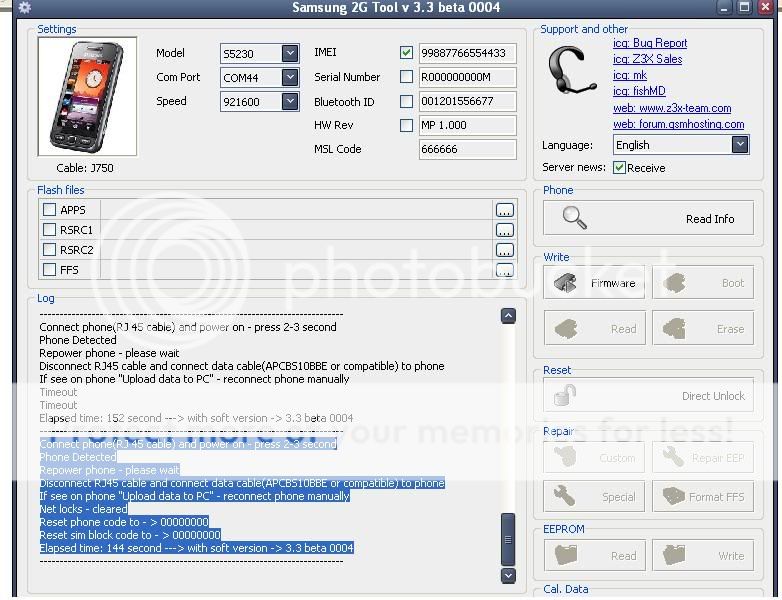Click "Elapsed time: 144 second" log line
782x600 pixels.
(196, 548)
